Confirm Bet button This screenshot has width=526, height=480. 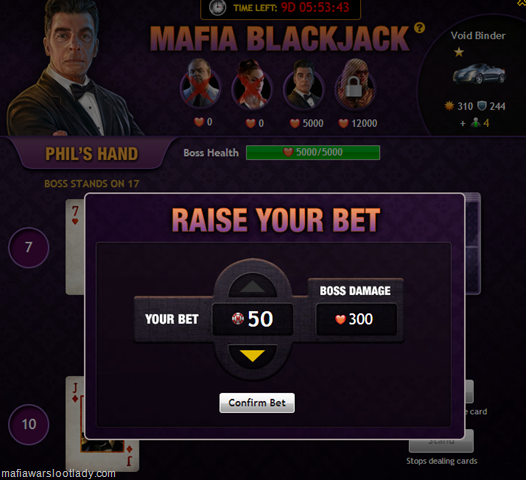pos(257,403)
